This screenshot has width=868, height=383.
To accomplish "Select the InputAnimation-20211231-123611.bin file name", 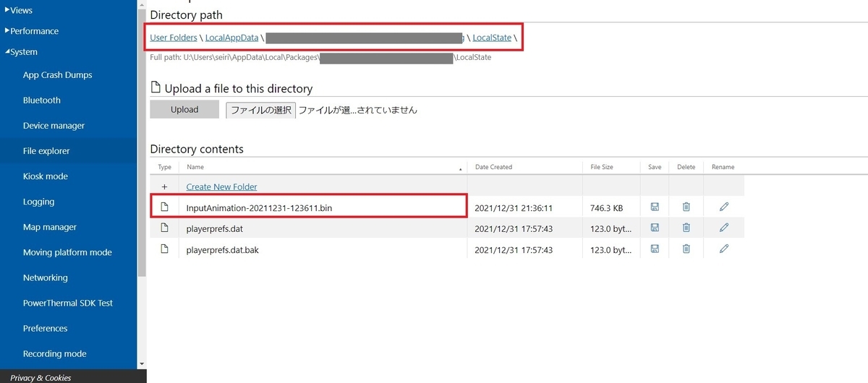I will [x=259, y=207].
